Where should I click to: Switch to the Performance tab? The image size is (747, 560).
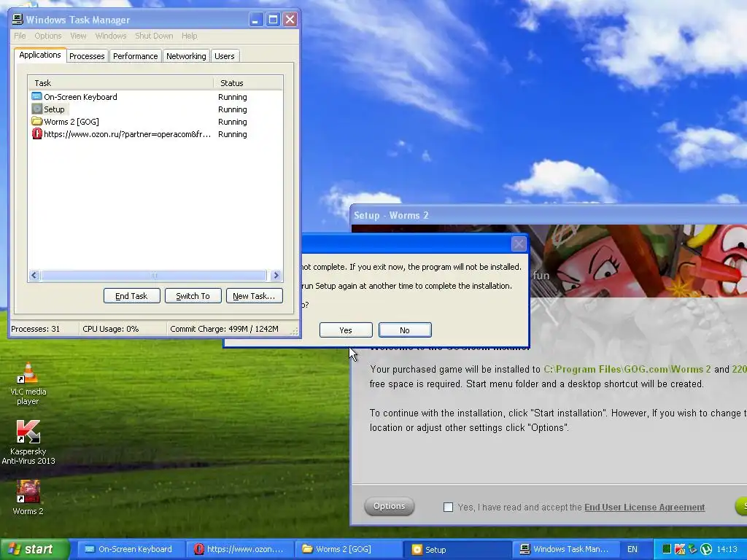135,56
